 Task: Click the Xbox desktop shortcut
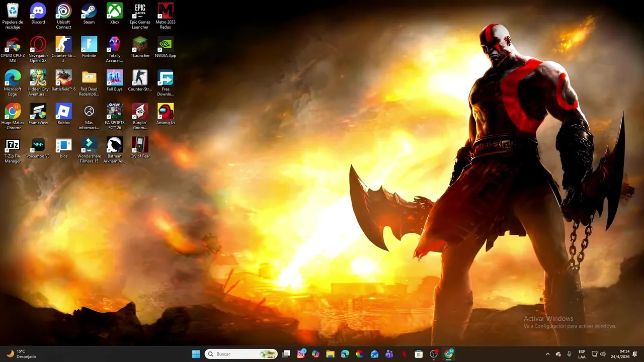(x=115, y=14)
